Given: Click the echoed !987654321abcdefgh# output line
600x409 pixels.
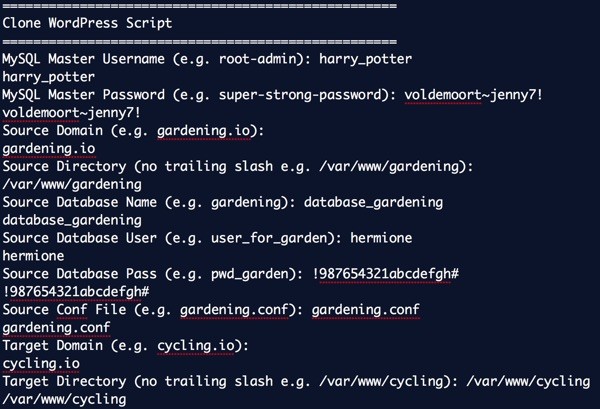Looking at the screenshot, I should 76,292.
